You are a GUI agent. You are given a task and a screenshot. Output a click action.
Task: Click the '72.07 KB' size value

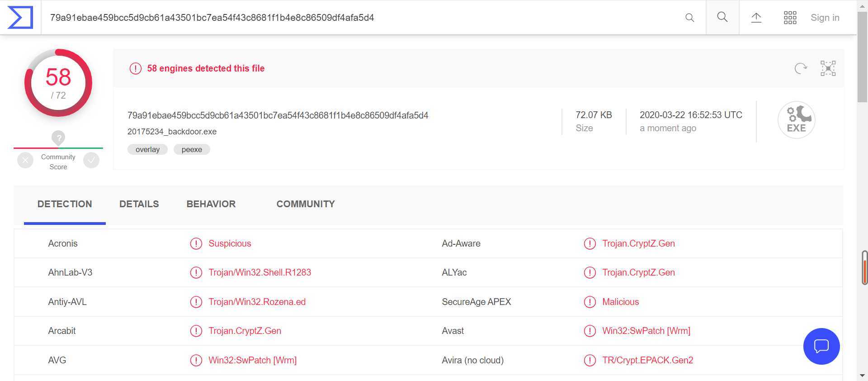click(594, 115)
